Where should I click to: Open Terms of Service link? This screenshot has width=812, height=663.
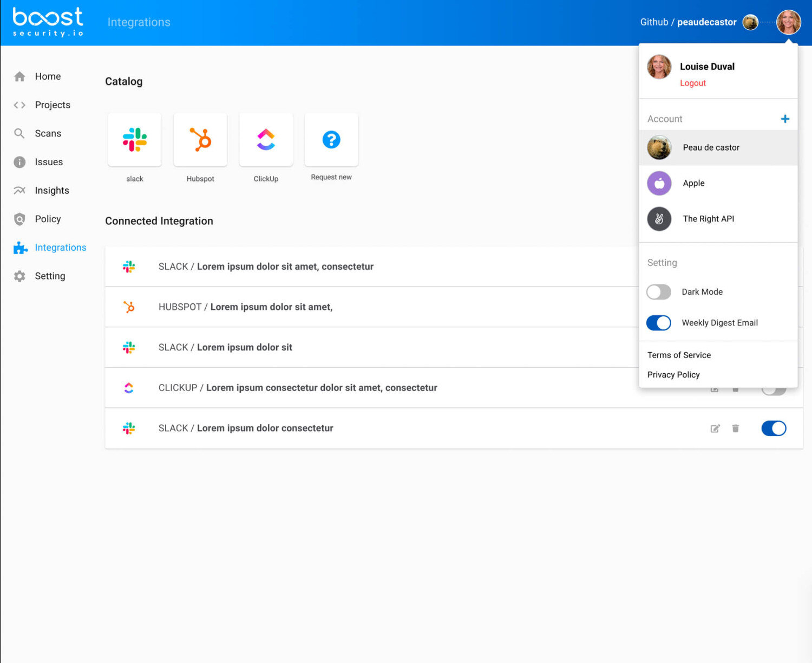click(679, 355)
